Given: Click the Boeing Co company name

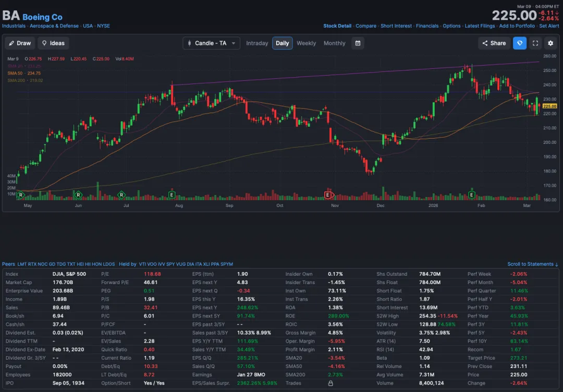Looking at the screenshot, I should tap(42, 17).
